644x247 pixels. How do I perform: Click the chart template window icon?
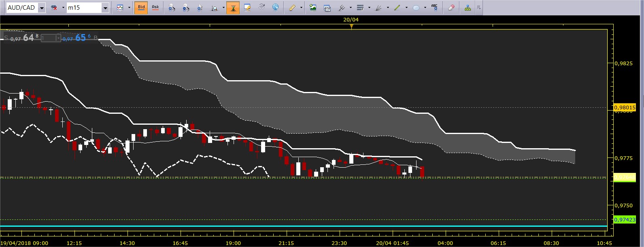(x=327, y=7)
